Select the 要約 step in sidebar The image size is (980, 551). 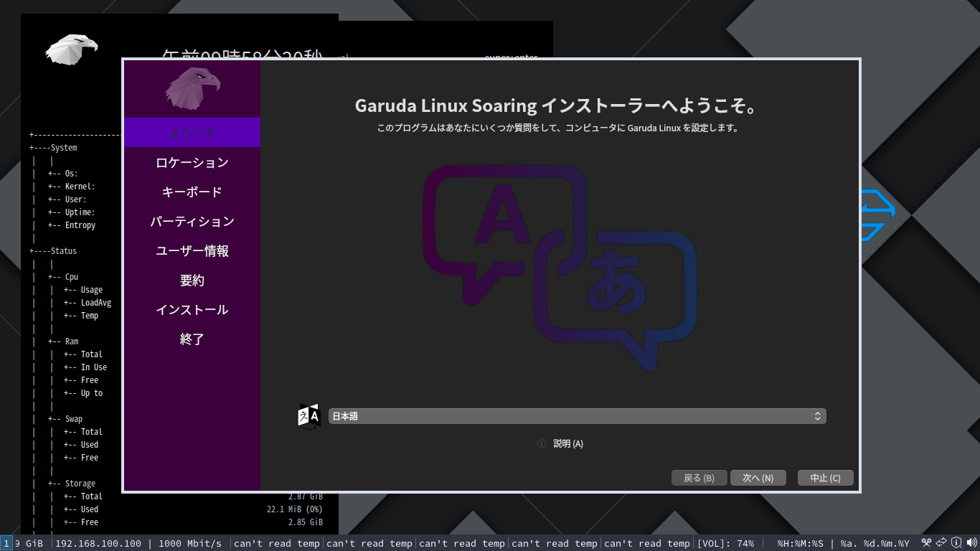click(x=192, y=281)
